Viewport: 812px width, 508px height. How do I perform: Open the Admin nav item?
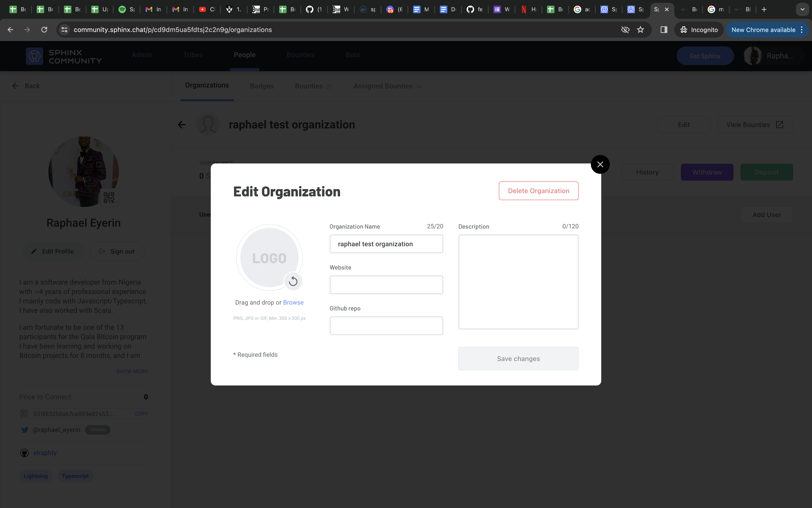coord(142,55)
